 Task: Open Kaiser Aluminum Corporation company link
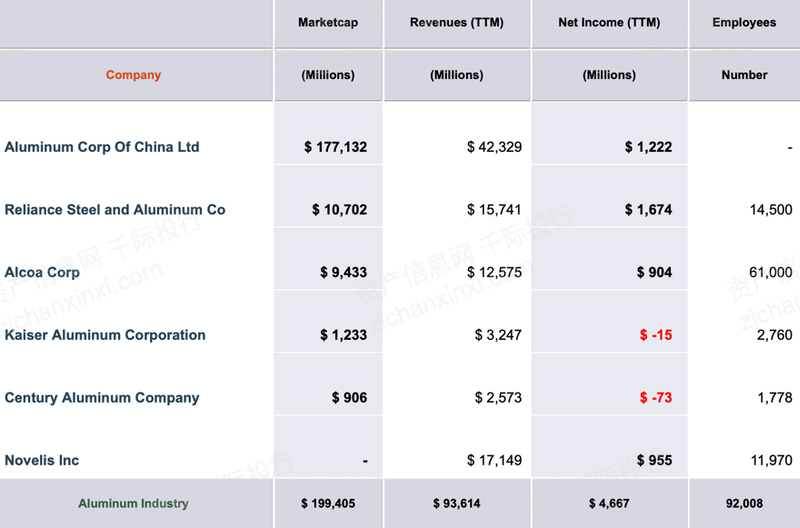tap(105, 335)
